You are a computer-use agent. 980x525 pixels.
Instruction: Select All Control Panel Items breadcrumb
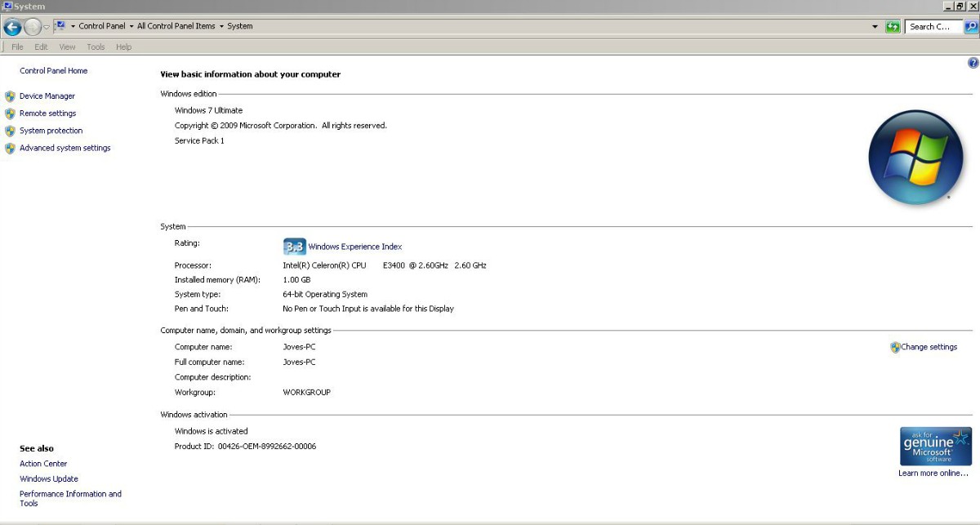(176, 26)
